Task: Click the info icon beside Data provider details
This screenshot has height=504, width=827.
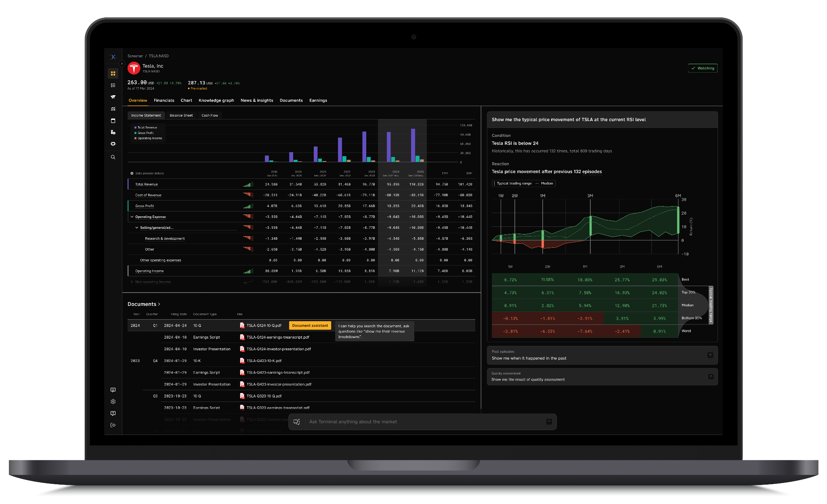Action: pos(132,174)
